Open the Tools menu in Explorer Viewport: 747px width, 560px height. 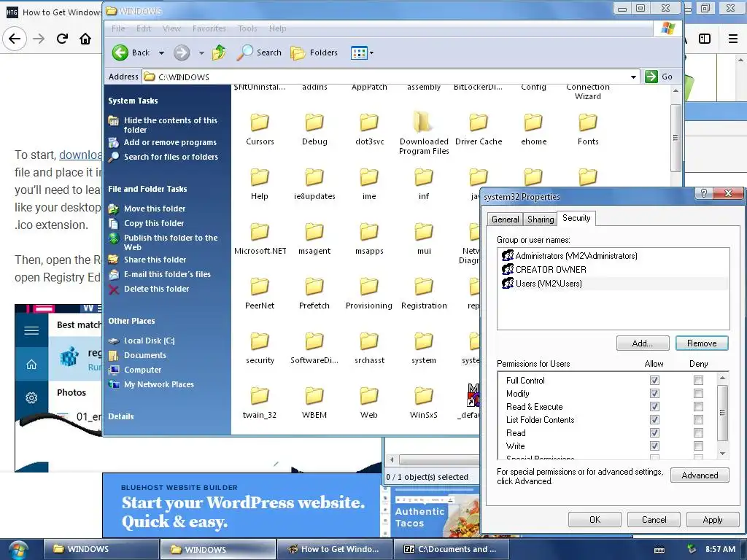click(247, 28)
